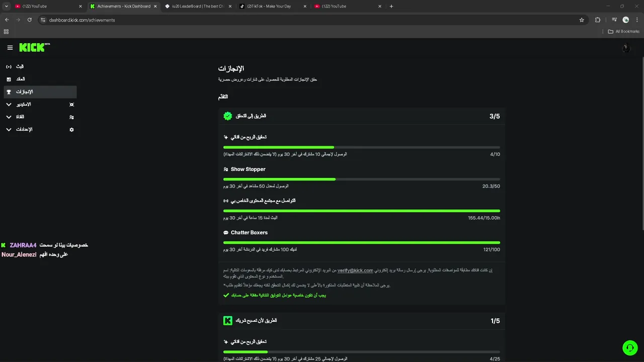Click the 4/25 subscribers progress bar
The image size is (644, 362).
click(362, 352)
